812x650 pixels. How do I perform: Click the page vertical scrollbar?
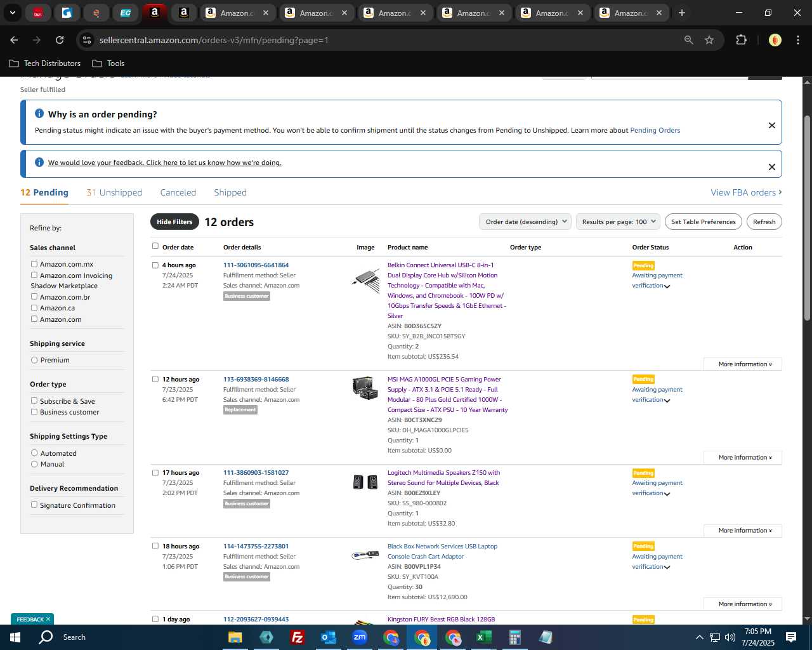807,218
